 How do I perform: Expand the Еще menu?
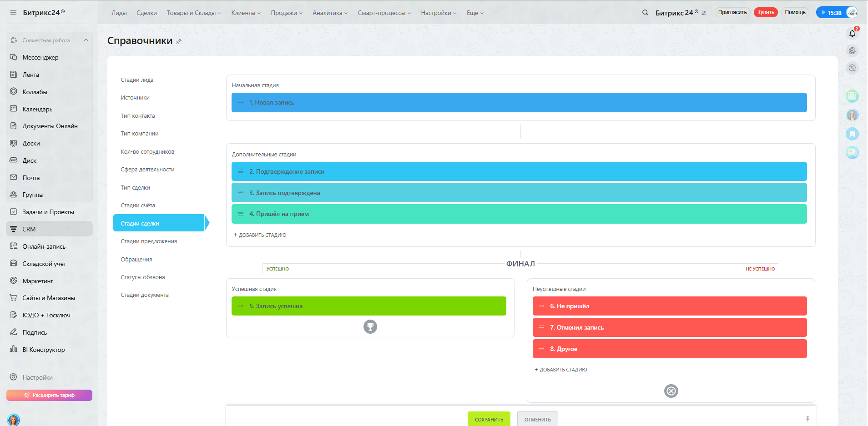(x=475, y=13)
